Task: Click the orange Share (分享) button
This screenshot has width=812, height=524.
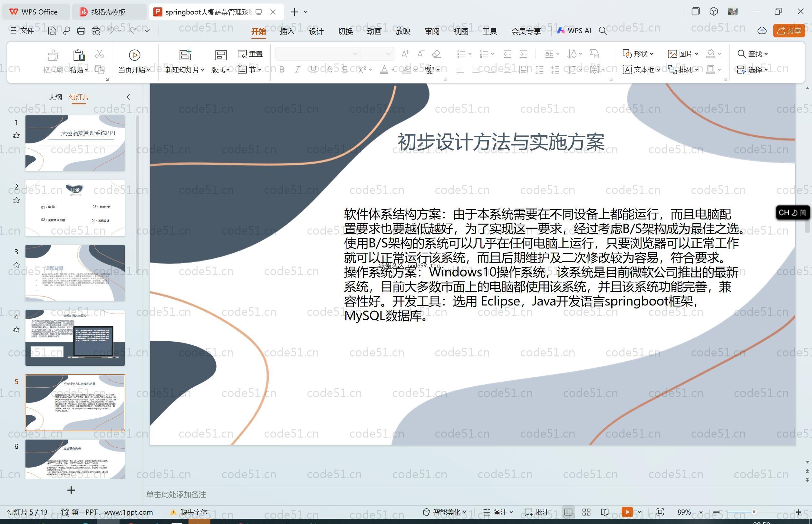Action: click(788, 31)
